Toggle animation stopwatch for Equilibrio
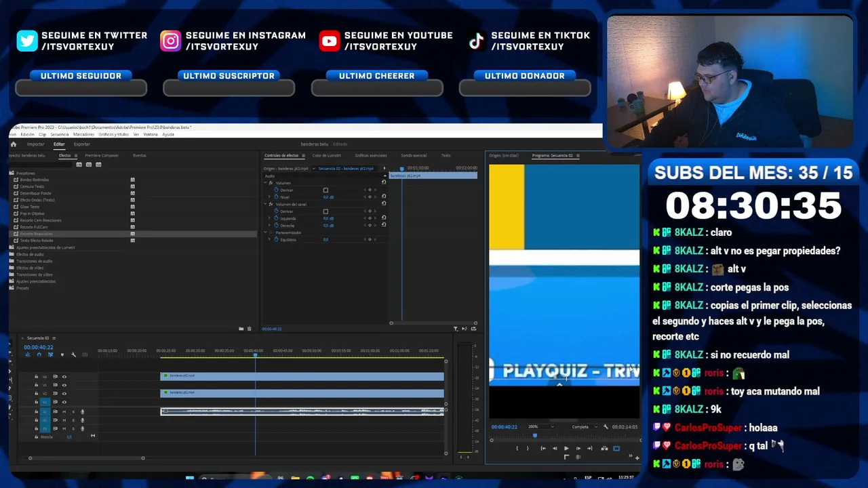Viewport: 868px width, 488px height. pyautogui.click(x=276, y=239)
